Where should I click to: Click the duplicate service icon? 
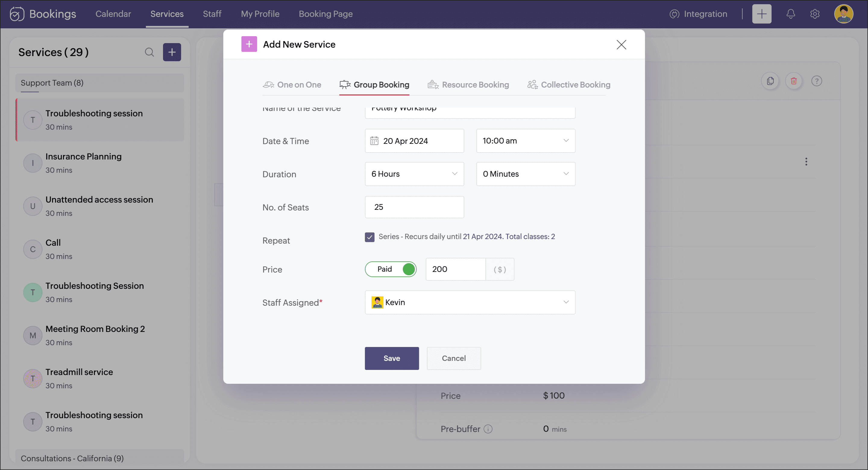[x=770, y=81]
